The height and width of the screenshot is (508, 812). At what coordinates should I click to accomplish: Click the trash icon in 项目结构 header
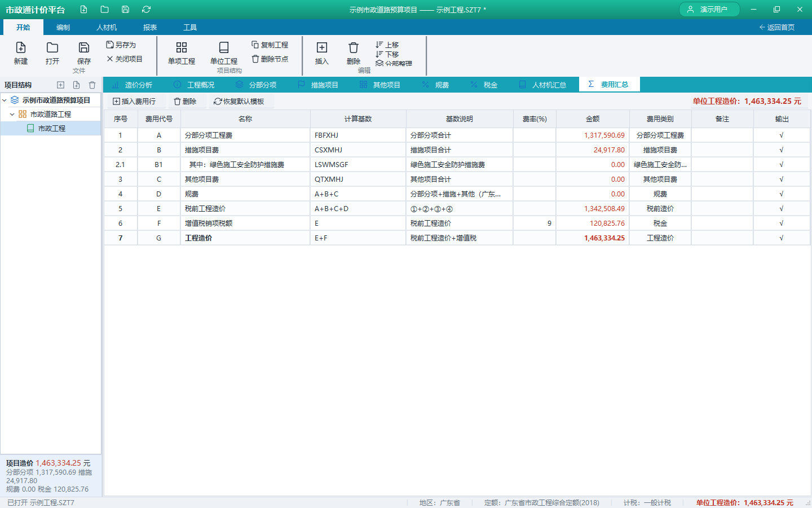tap(92, 85)
